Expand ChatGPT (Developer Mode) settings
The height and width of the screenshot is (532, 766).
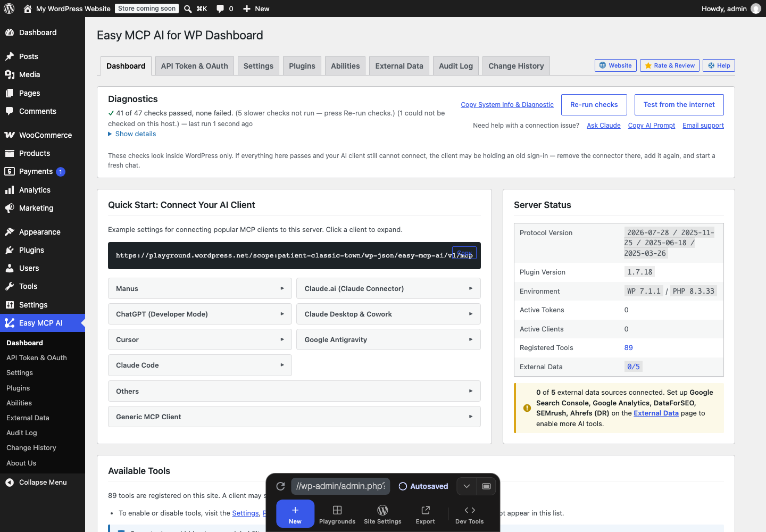pos(200,314)
